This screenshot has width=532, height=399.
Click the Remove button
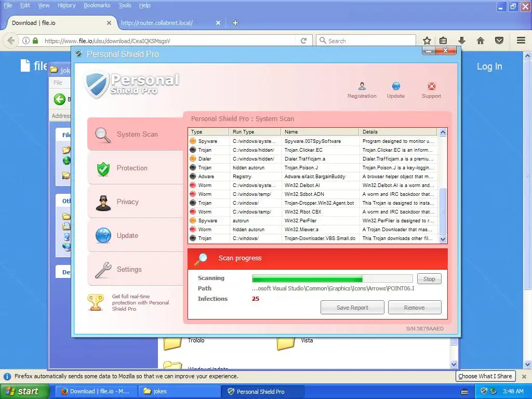pos(414,308)
